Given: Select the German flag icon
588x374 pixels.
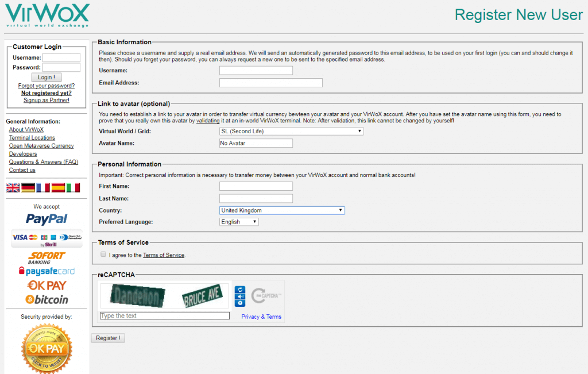Looking at the screenshot, I should click(x=28, y=187).
